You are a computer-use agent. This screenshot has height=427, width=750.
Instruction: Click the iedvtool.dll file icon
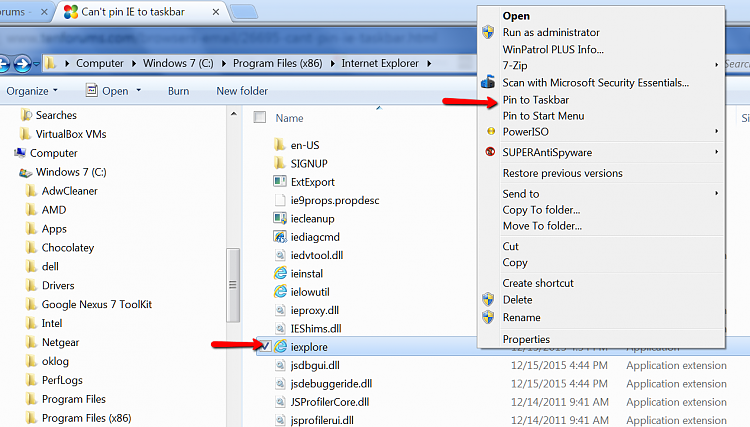[280, 255]
